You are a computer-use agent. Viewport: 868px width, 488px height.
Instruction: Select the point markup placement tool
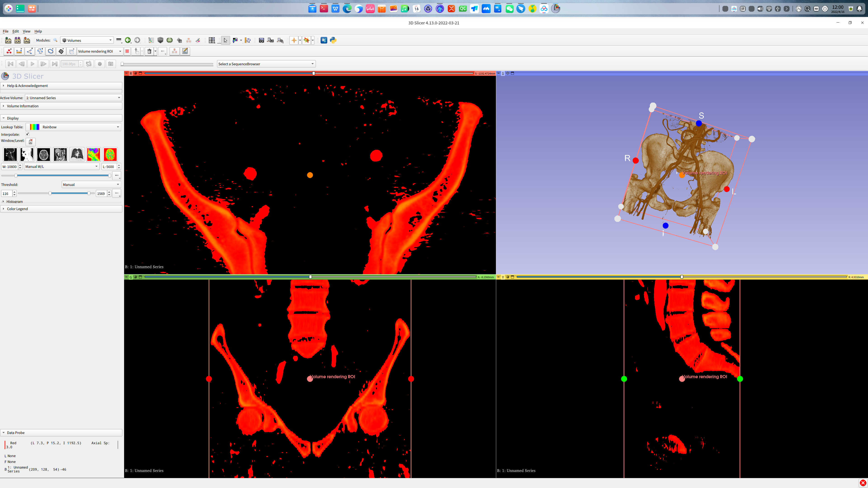[9, 51]
